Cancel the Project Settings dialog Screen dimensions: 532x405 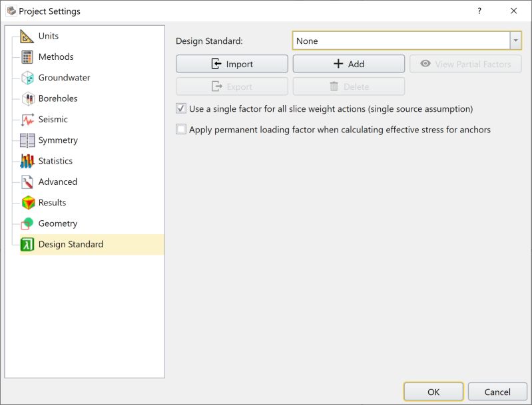pyautogui.click(x=497, y=392)
